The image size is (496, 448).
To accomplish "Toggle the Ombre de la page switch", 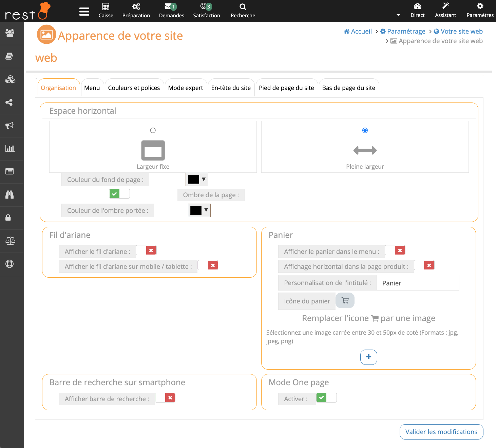I will click(x=119, y=194).
